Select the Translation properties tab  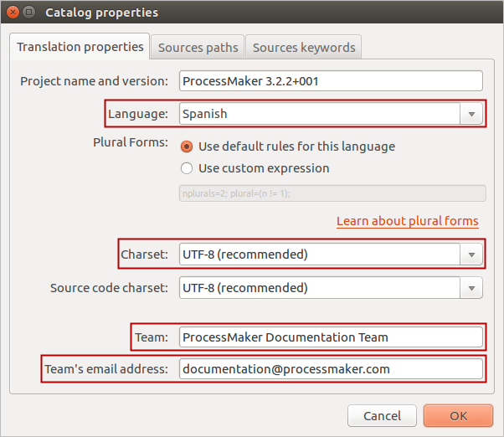click(80, 47)
